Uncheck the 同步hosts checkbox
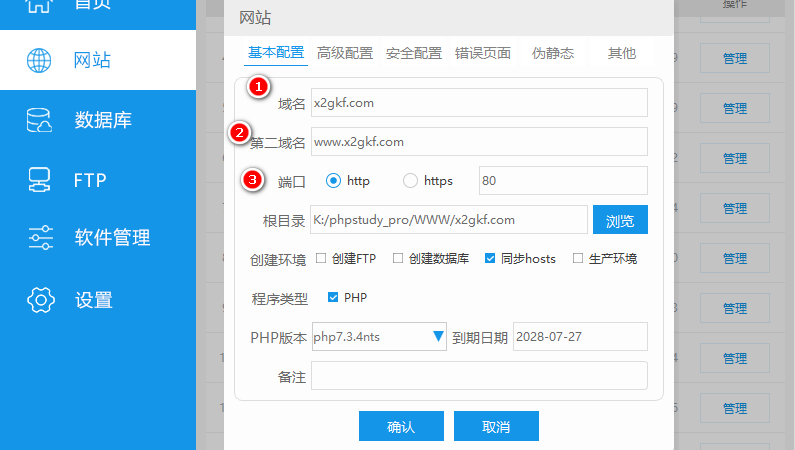The height and width of the screenshot is (450, 795). point(490,258)
